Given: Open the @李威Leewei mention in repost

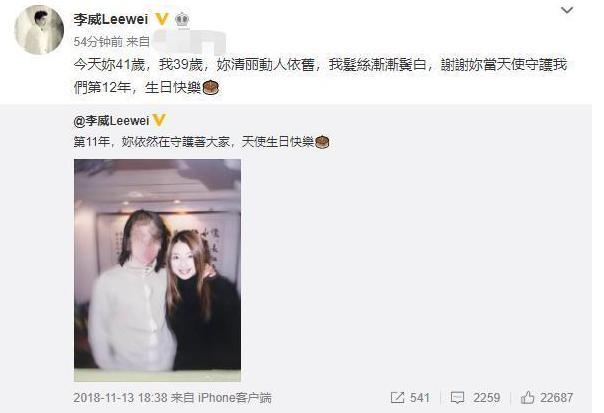Looking at the screenshot, I should (x=111, y=121).
